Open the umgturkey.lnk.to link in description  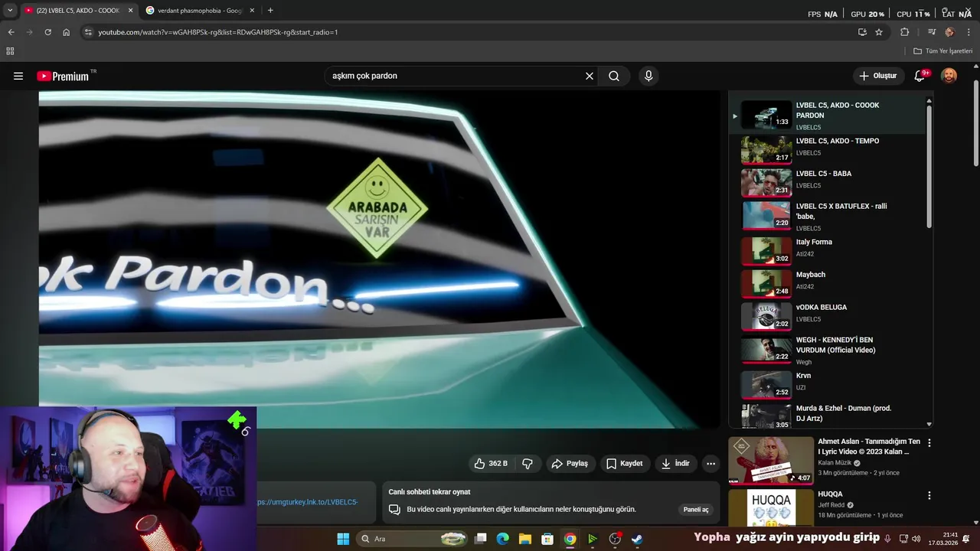(308, 502)
